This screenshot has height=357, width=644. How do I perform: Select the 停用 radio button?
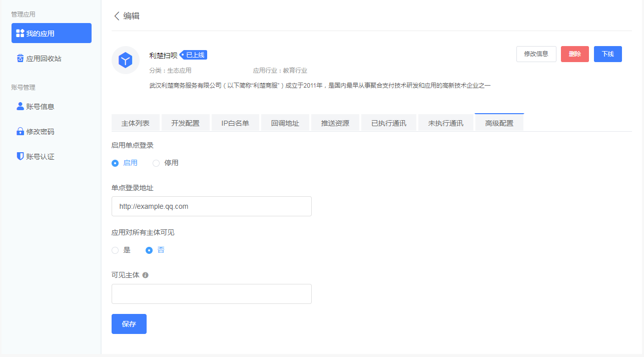click(156, 163)
